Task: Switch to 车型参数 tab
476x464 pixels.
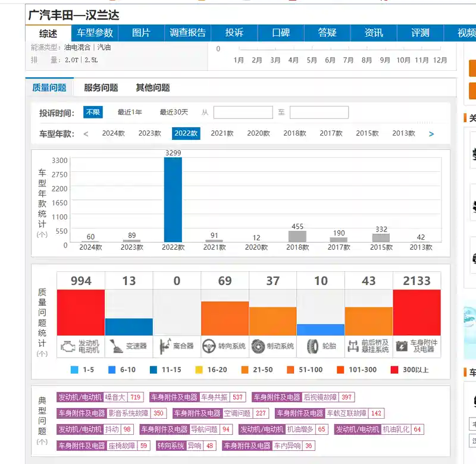Action: click(95, 33)
